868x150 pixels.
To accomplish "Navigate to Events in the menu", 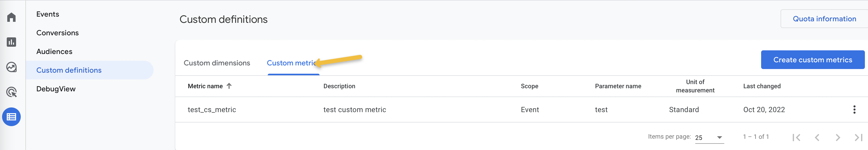I will click(x=48, y=14).
